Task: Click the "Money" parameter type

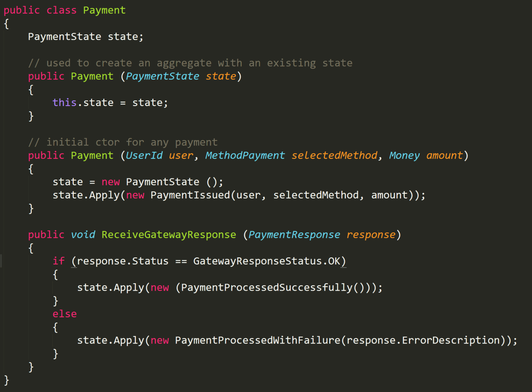Action: coord(404,155)
